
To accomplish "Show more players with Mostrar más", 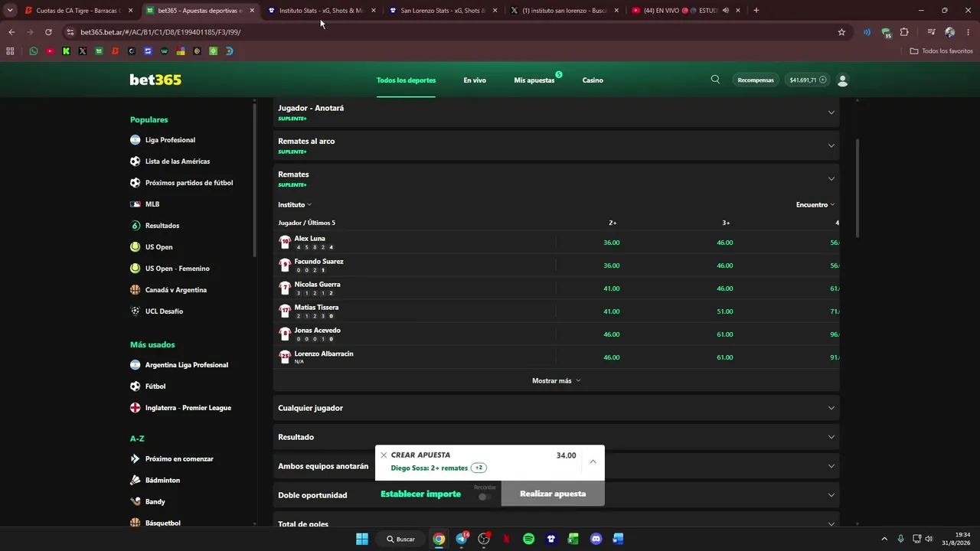I will 557,380.
